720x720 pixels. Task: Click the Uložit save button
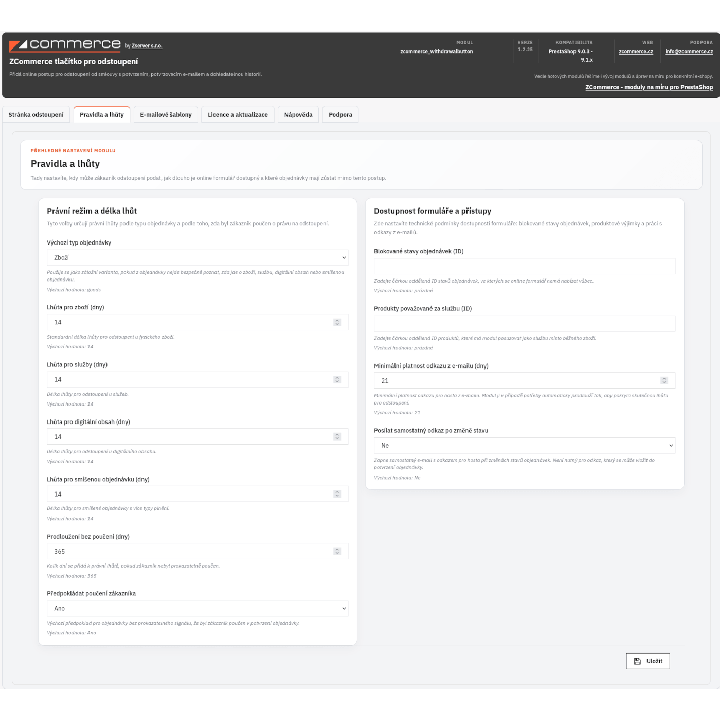[647, 661]
